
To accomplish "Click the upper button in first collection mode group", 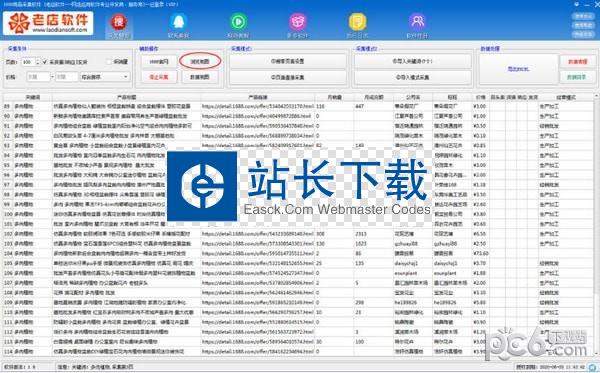I will pyautogui.click(x=288, y=61).
